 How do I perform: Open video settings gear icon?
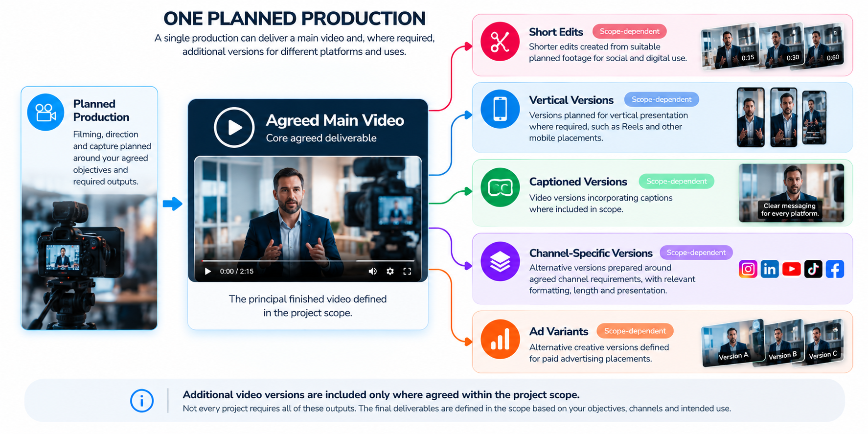(390, 271)
